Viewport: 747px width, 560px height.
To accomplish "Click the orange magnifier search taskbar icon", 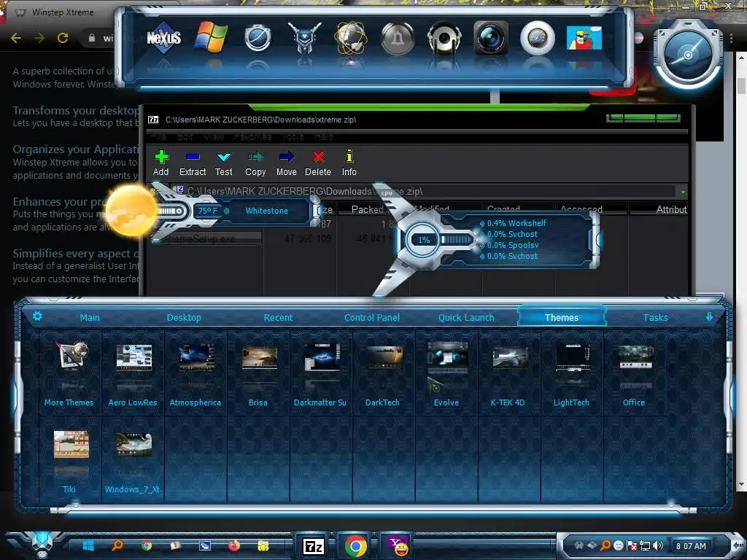I will point(117,545).
